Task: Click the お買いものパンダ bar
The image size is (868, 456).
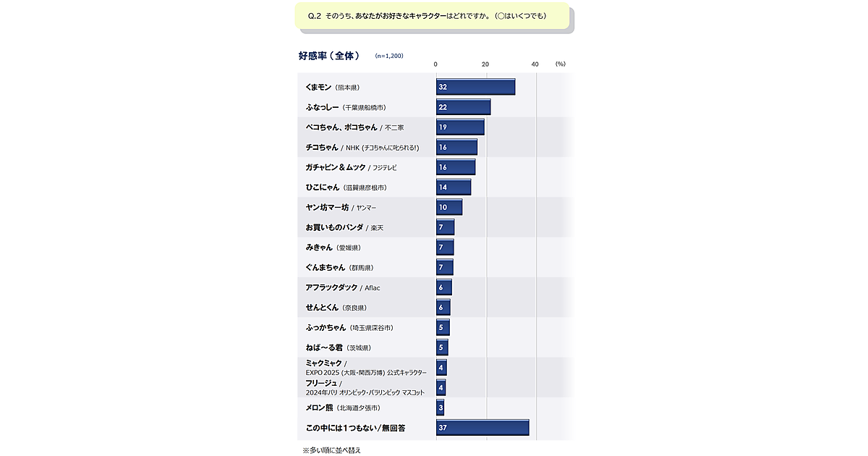Action: coord(445,228)
